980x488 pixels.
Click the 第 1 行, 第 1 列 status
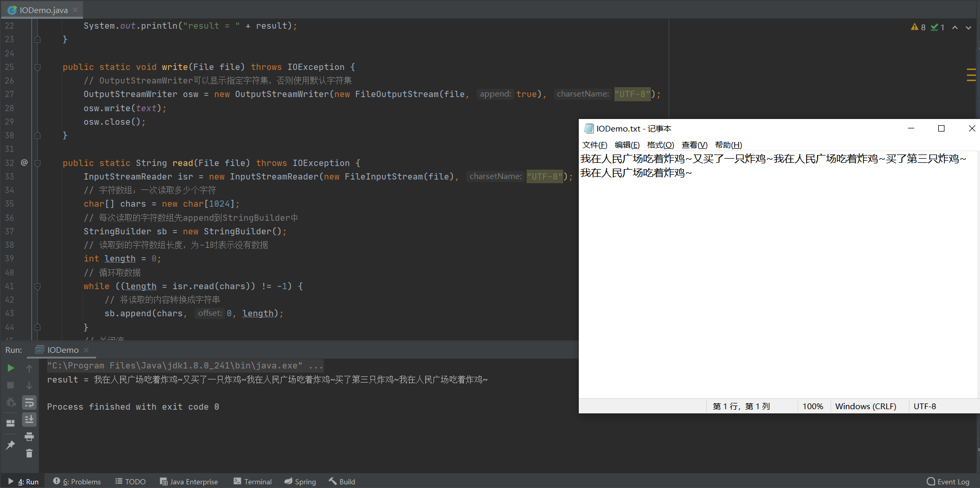pyautogui.click(x=741, y=407)
